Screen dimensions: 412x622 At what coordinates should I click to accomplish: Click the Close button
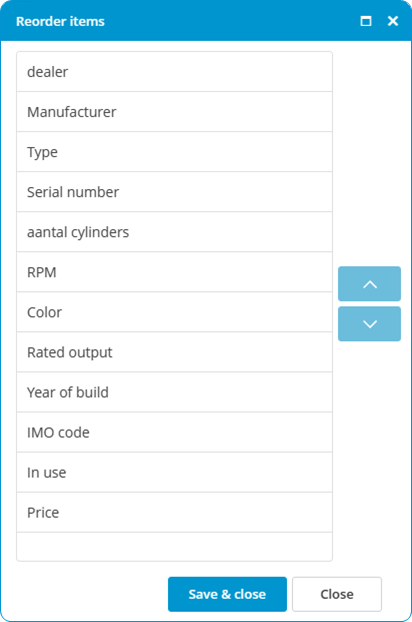coord(337,594)
